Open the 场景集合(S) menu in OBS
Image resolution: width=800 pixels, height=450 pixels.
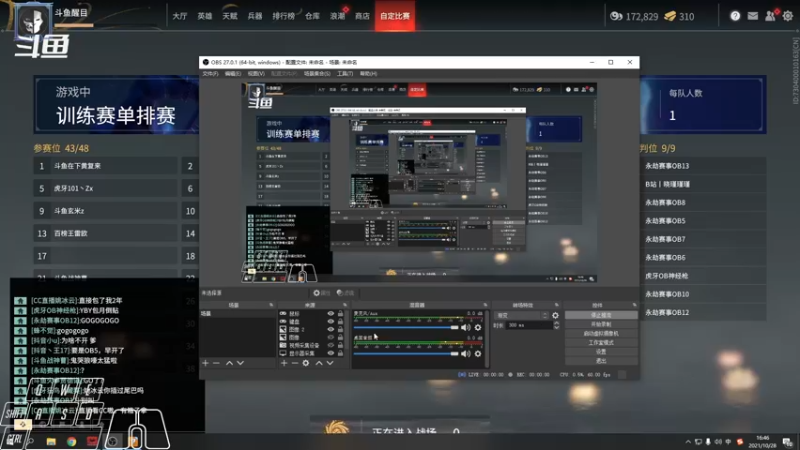[x=317, y=73]
